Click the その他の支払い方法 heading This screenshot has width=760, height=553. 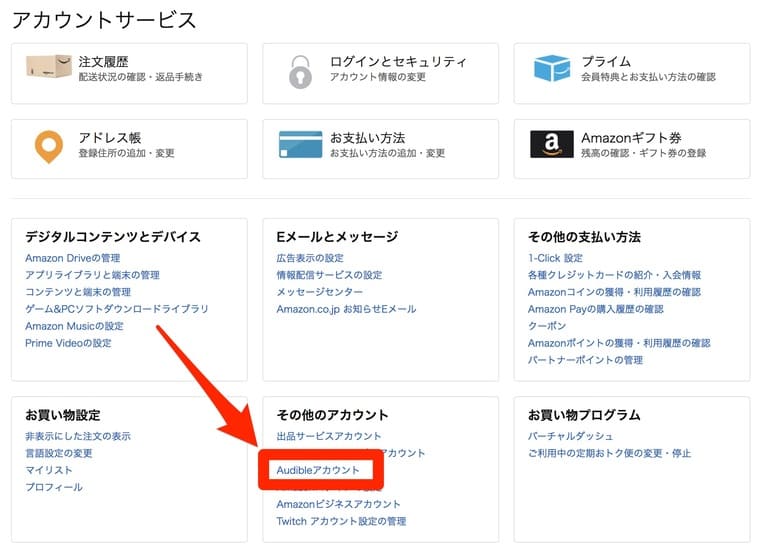(584, 237)
